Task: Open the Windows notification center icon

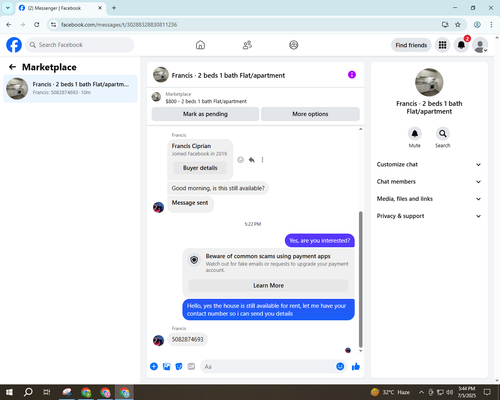Action: click(487, 392)
